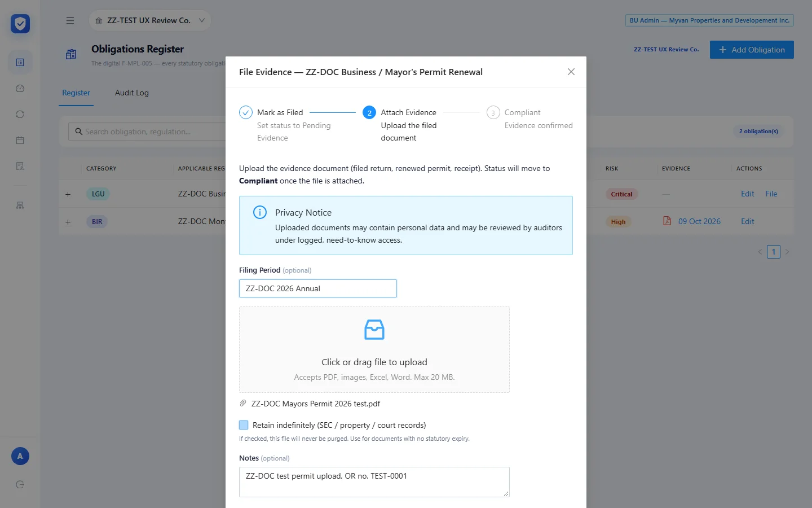
Task: Click page number 1 in pagination
Action: click(x=774, y=252)
